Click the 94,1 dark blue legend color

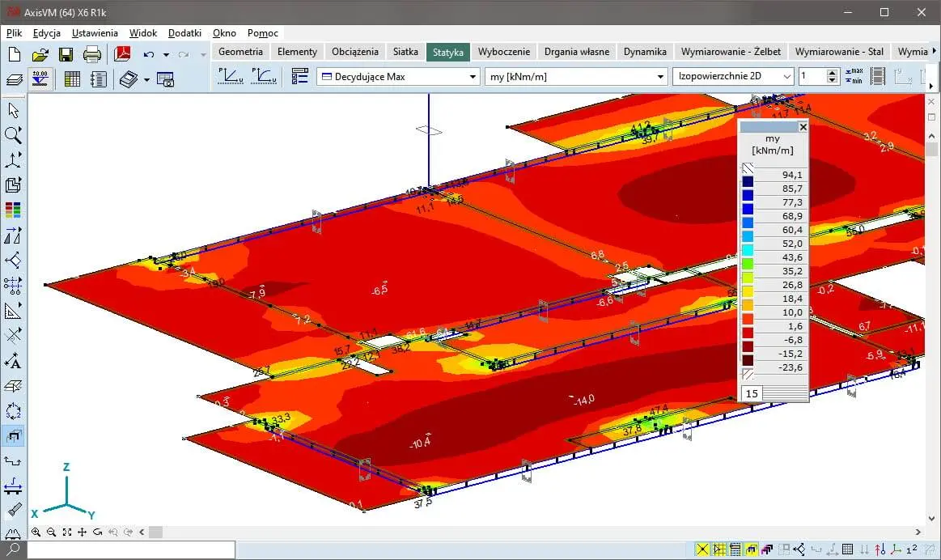(x=748, y=181)
